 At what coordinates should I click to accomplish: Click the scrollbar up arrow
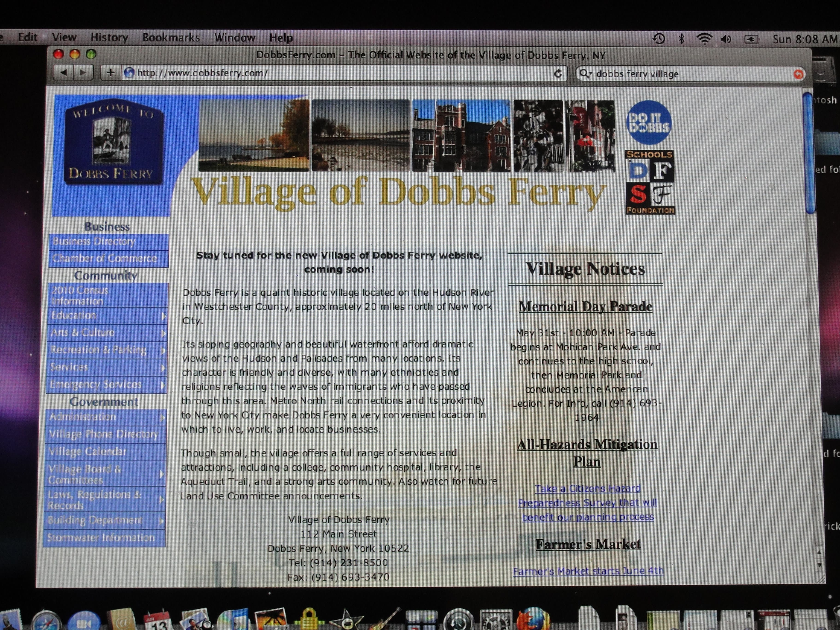[819, 553]
